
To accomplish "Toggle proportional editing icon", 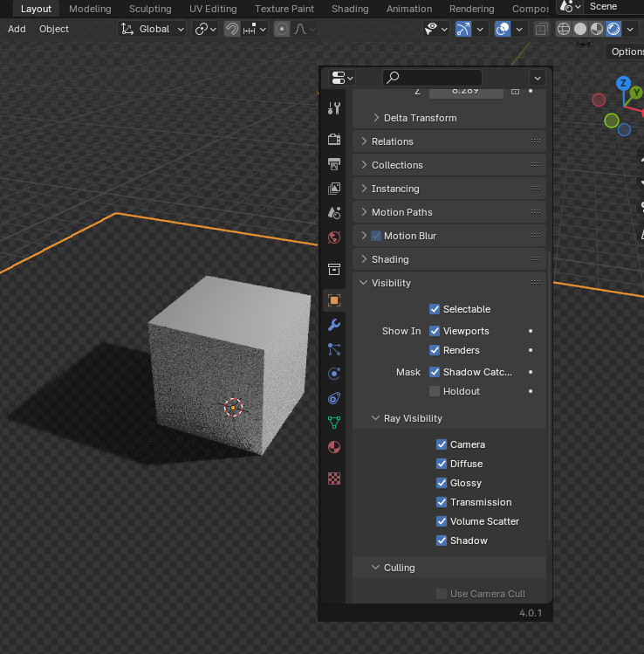I will pyautogui.click(x=282, y=29).
